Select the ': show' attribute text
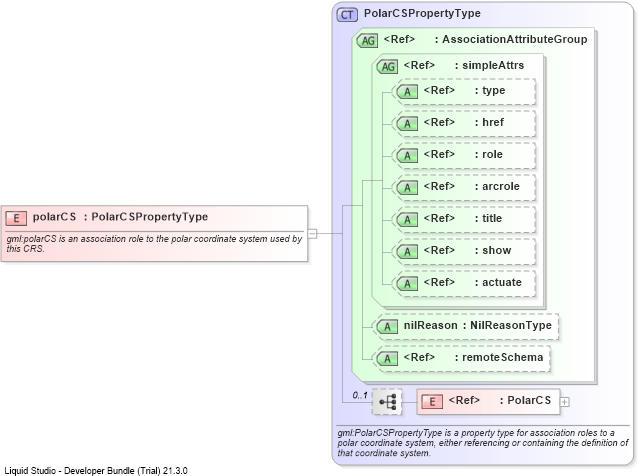 (493, 250)
